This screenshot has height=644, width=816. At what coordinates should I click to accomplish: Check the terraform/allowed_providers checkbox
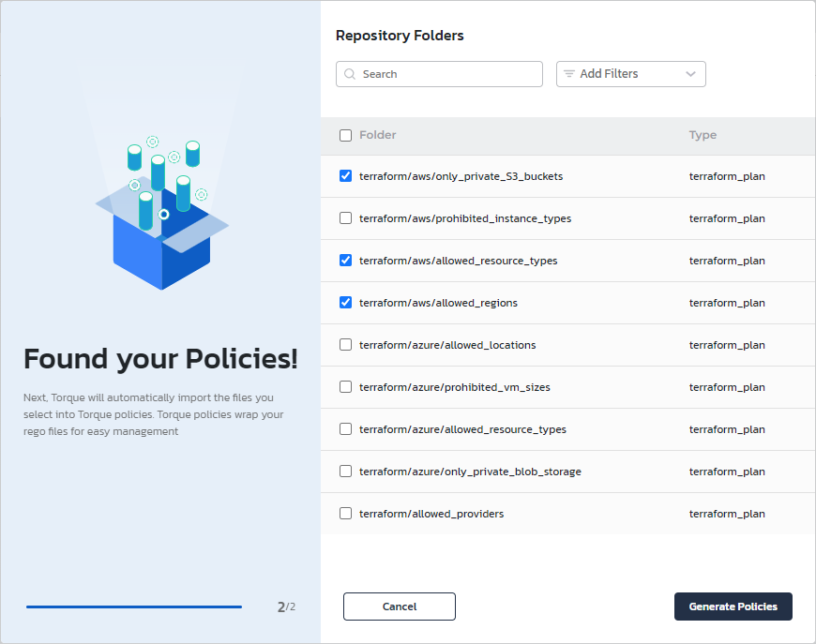pyautogui.click(x=345, y=514)
